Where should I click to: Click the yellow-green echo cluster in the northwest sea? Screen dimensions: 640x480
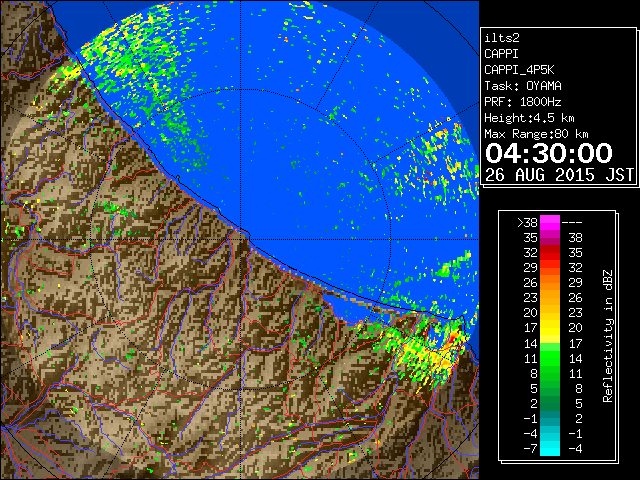(135, 61)
